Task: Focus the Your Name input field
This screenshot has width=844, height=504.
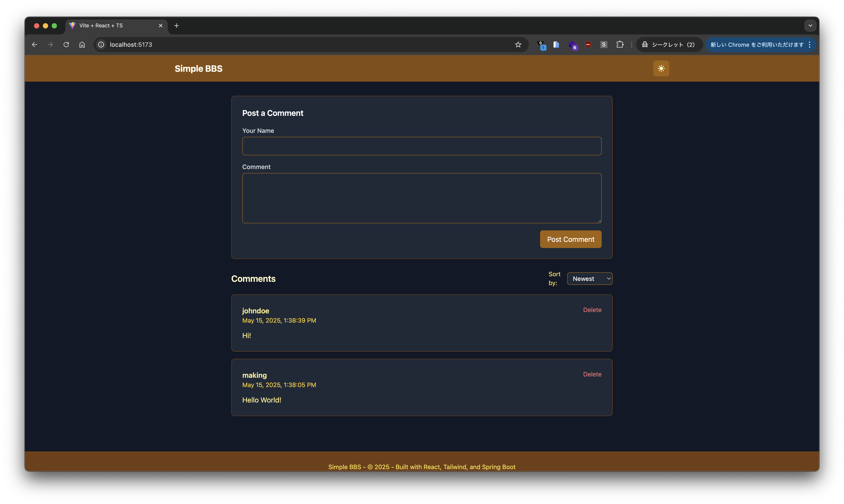Action: coord(422,146)
